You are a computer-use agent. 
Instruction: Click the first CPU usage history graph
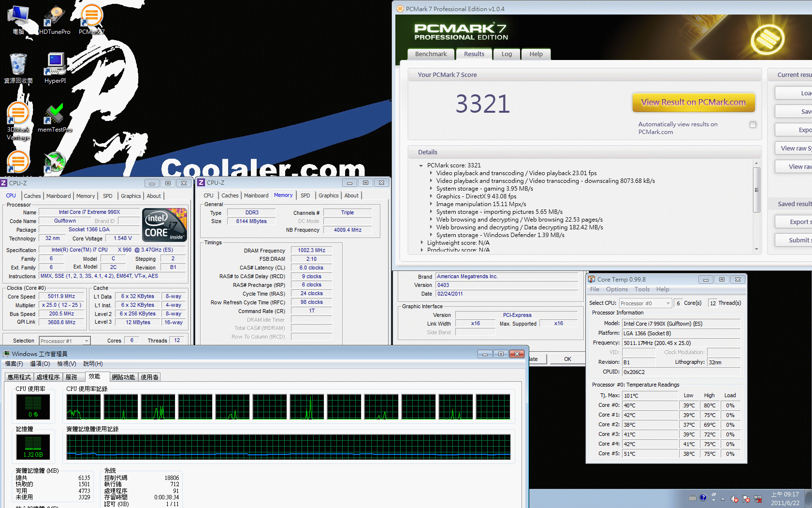pyautogui.click(x=84, y=406)
